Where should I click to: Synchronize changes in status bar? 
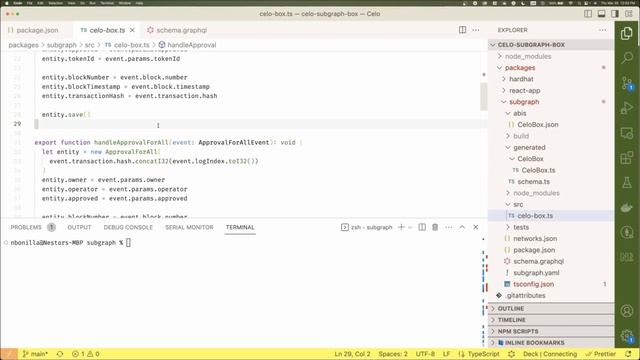[60, 354]
